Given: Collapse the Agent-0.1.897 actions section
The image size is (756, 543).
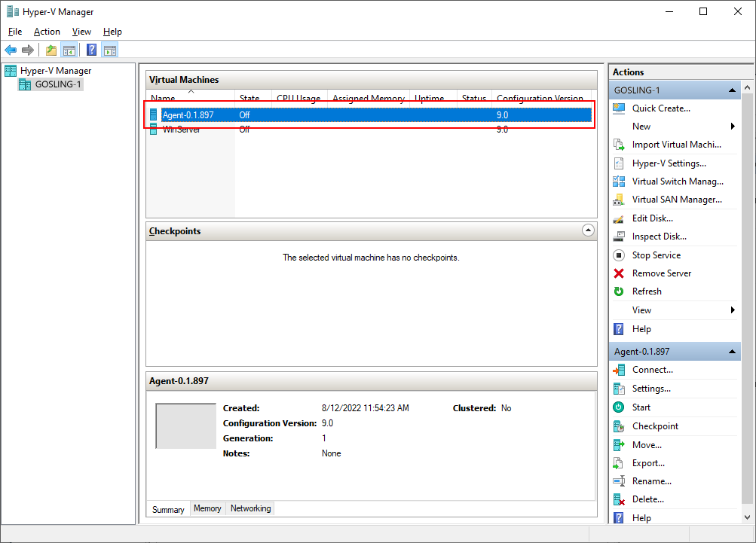Looking at the screenshot, I should 732,351.
